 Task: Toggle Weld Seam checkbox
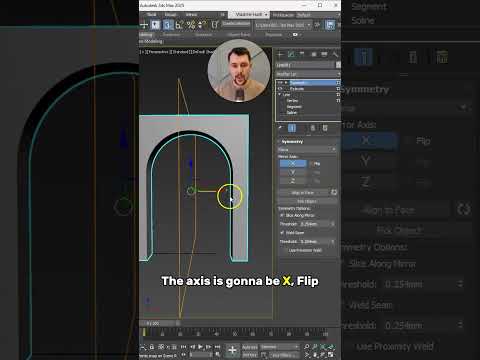[x=282, y=233]
